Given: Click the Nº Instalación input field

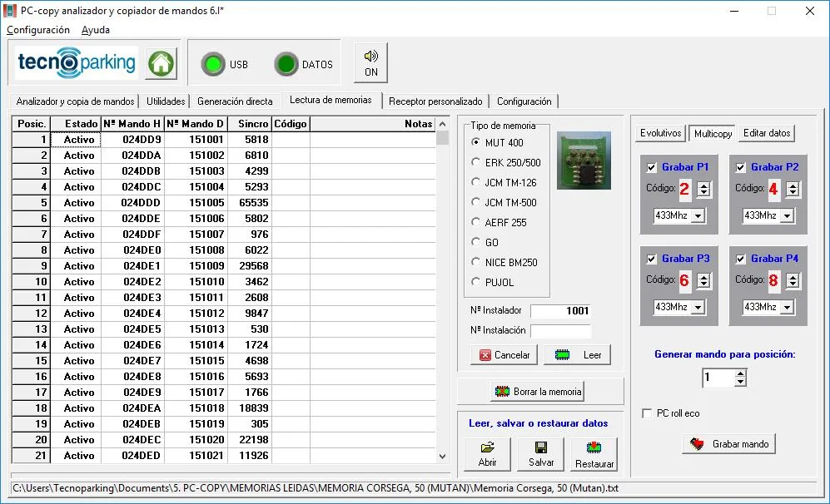Looking at the screenshot, I should coord(560,331).
